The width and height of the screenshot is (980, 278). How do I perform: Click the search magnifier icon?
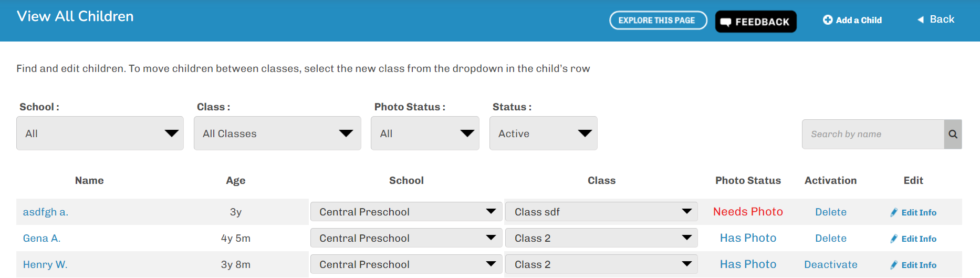[953, 134]
